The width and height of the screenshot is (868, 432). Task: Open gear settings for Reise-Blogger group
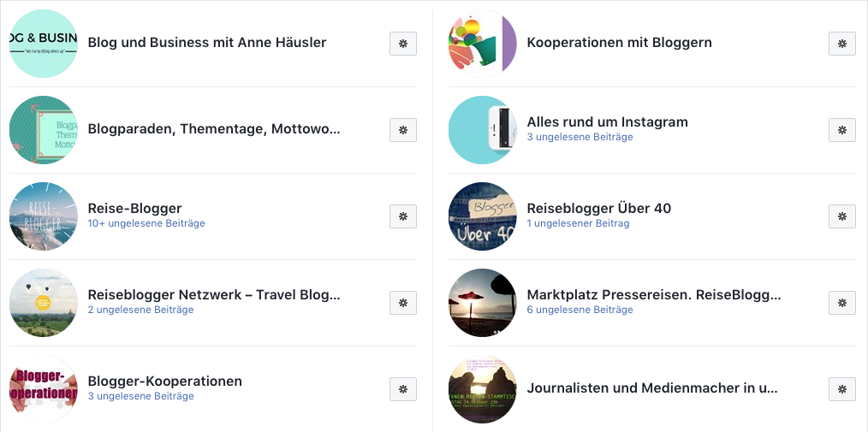coord(403,216)
